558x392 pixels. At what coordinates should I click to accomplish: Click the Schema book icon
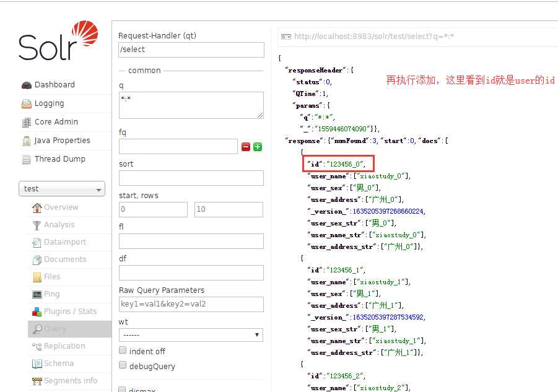point(37,364)
